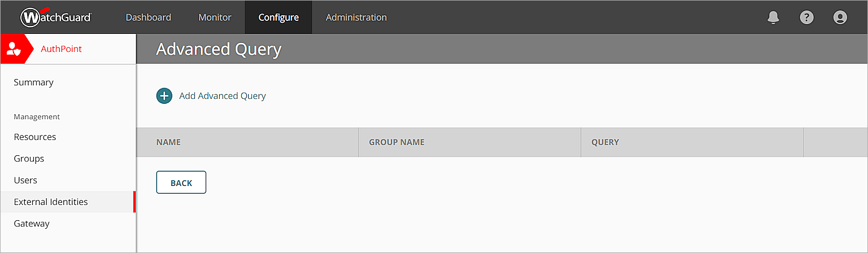
Task: Click the plus icon to add query
Action: click(164, 96)
